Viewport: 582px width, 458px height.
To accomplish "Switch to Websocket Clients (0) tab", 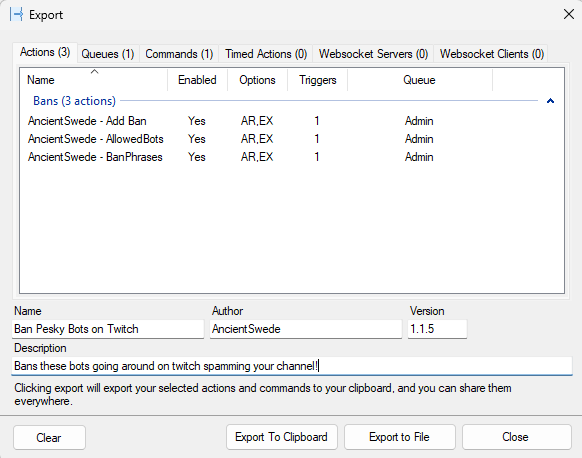I will (x=491, y=54).
